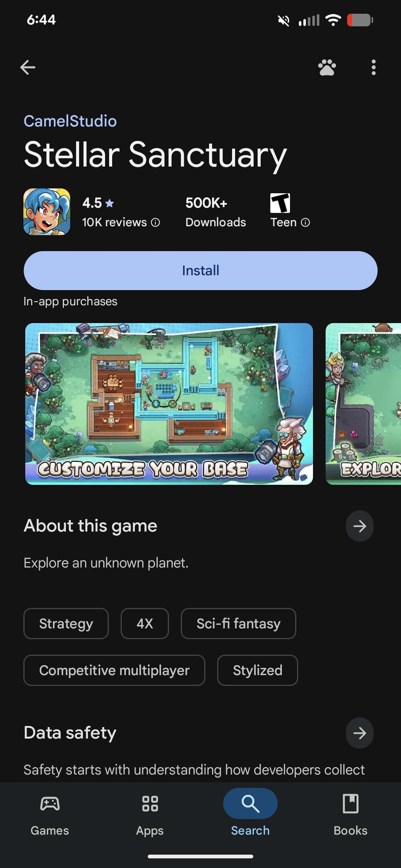Expand the About this game section
Screen dimensions: 401x868
[359, 526]
